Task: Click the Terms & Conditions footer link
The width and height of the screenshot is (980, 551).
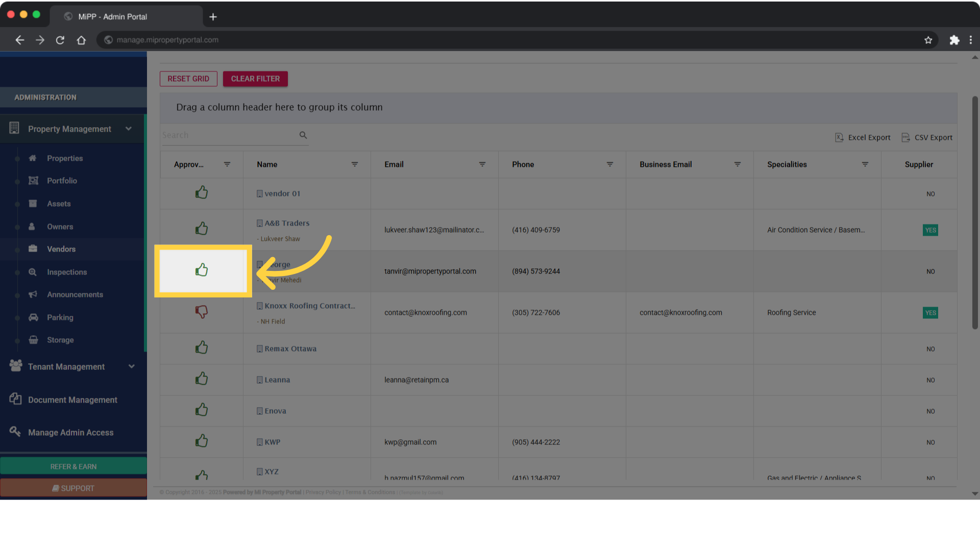Action: (370, 492)
